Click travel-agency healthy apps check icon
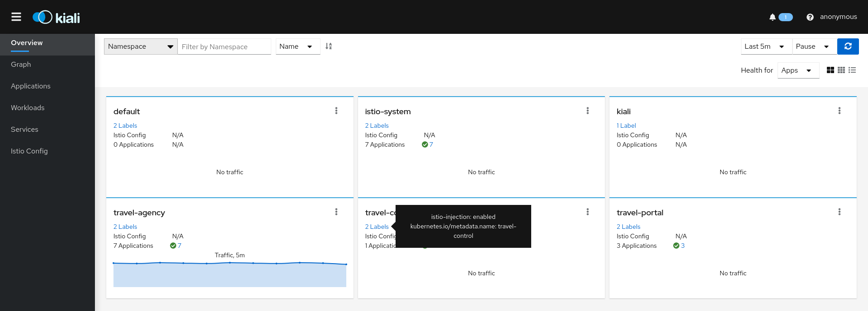 tap(173, 246)
